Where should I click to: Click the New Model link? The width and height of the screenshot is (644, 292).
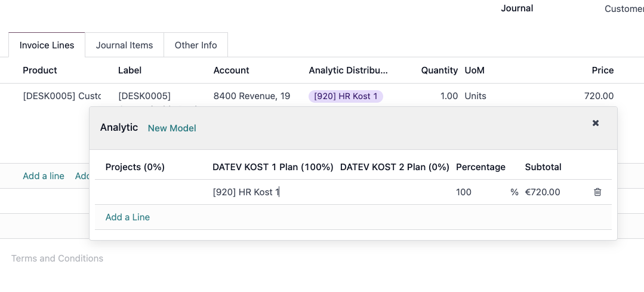pyautogui.click(x=172, y=128)
